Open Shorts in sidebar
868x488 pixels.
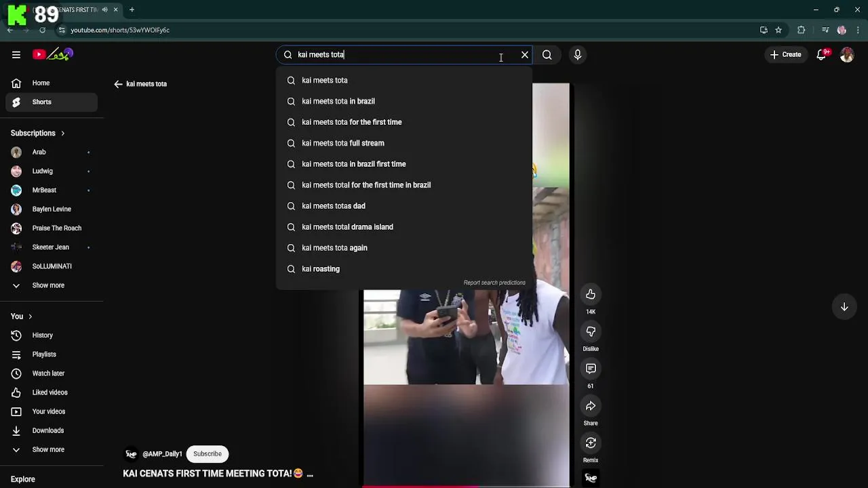coord(52,102)
